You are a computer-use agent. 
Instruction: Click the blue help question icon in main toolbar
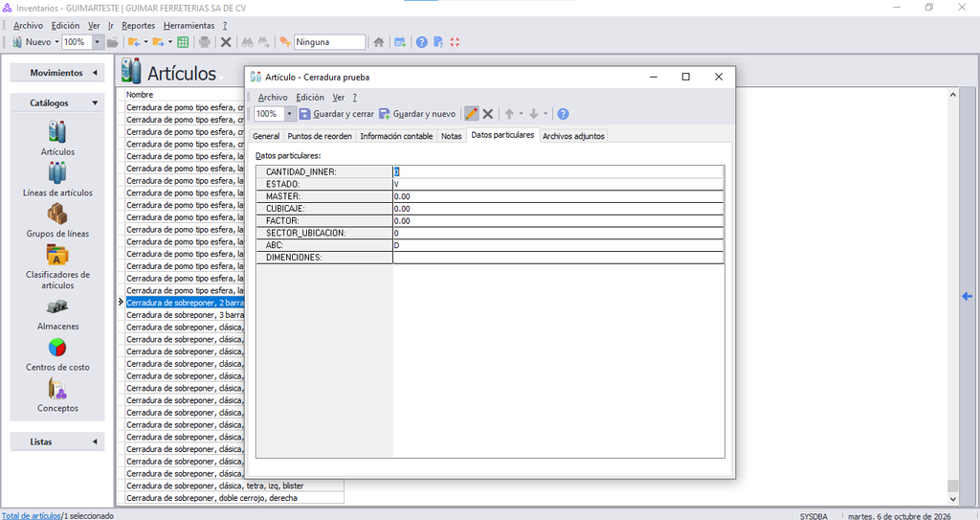tap(422, 42)
